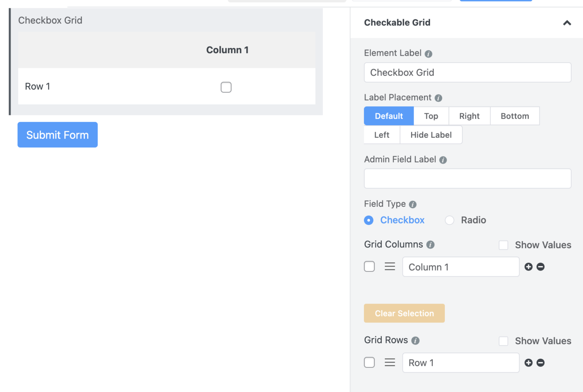Switch Label Placement to Top
This screenshot has height=392, width=583.
431,116
